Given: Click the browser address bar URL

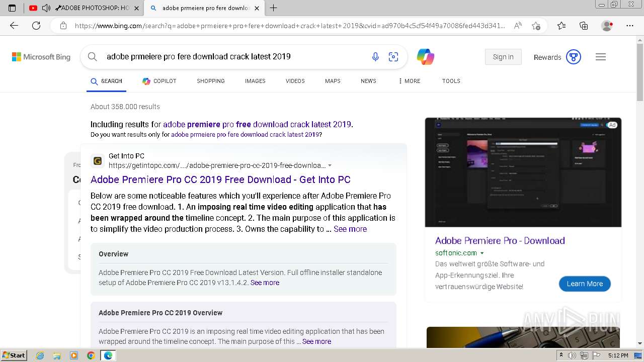Looking at the screenshot, I should [290, 26].
